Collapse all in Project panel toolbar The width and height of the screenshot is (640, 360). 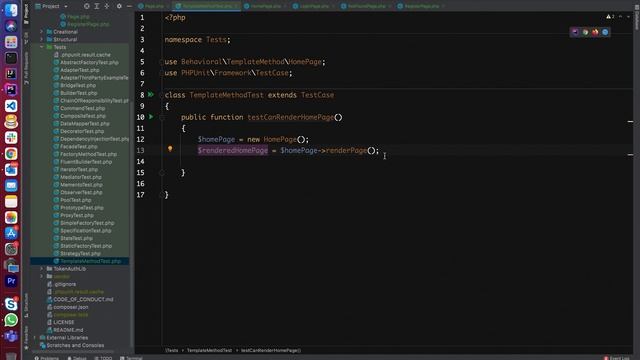point(107,6)
